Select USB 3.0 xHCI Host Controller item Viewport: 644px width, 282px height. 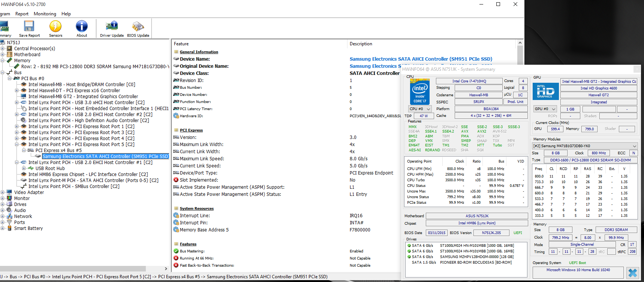pyautogui.click(x=86, y=103)
